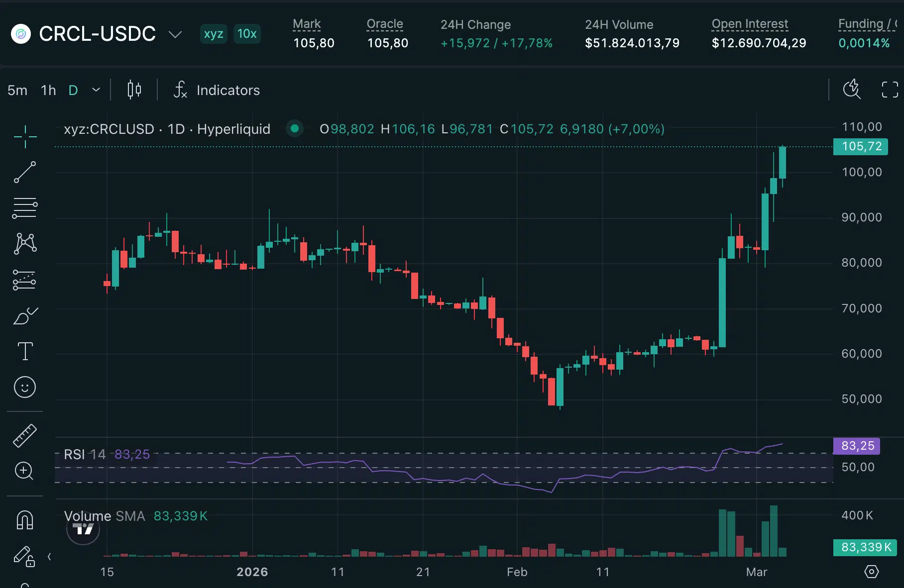Expand the CRCL-USDC pair selector

point(175,34)
